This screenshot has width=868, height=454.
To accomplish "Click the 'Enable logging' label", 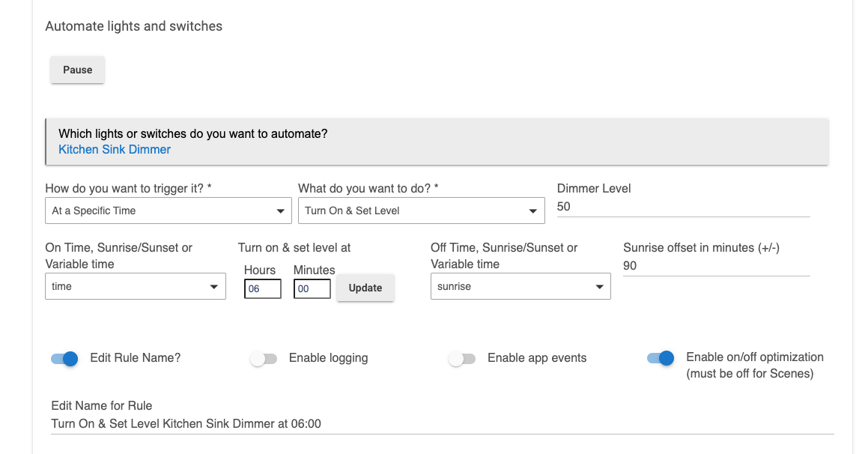I will 328,358.
